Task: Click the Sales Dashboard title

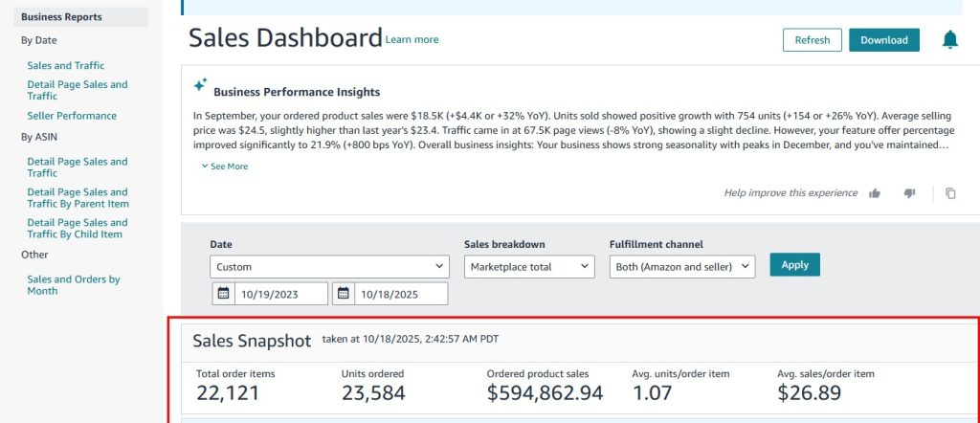Action: pyautogui.click(x=285, y=37)
